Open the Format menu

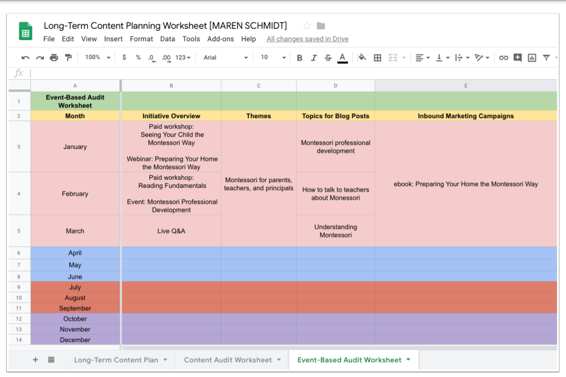pos(141,39)
